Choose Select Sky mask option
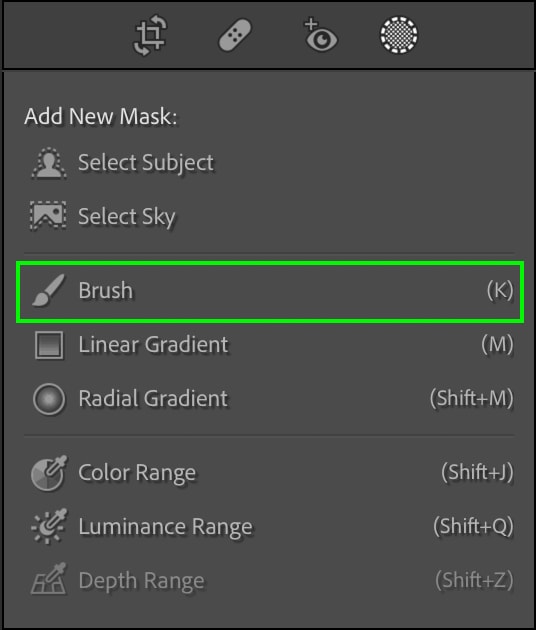Viewport: 536px width, 630px height. tap(268, 216)
